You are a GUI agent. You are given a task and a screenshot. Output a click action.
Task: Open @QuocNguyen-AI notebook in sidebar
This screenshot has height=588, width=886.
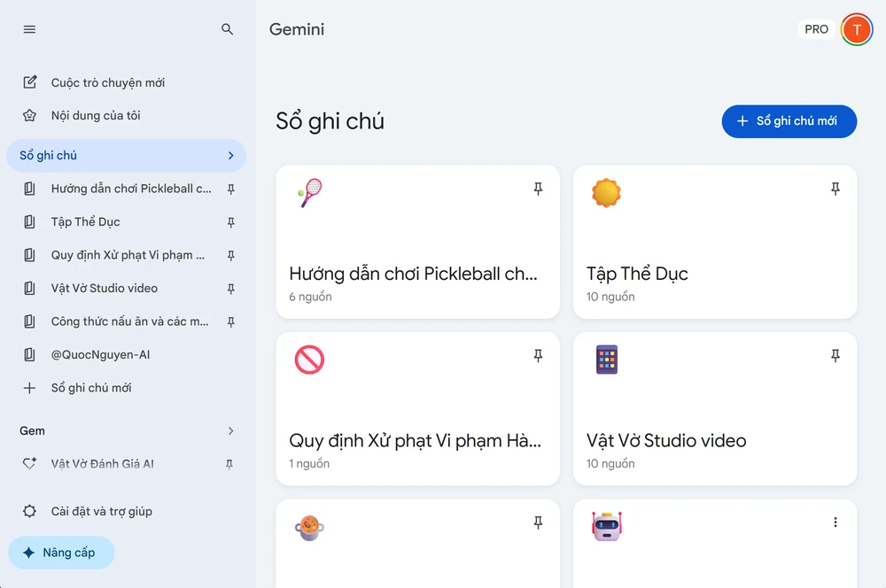100,355
